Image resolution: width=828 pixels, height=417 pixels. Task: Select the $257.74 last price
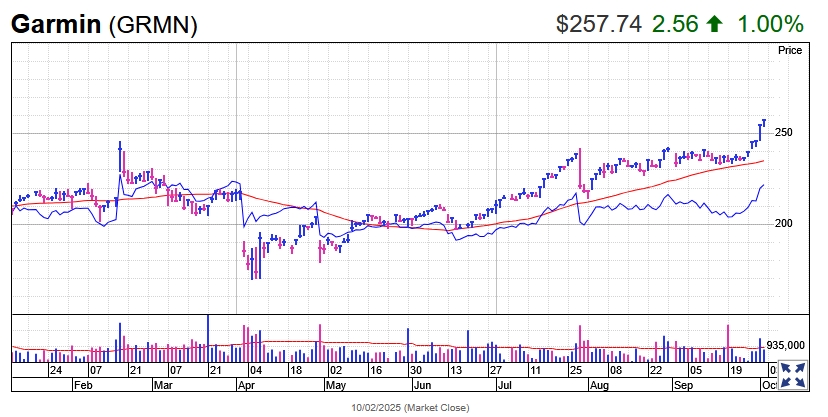[x=598, y=24]
